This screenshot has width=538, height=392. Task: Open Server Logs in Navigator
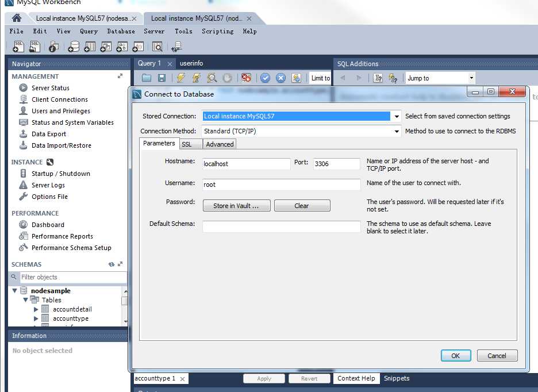tap(48, 185)
